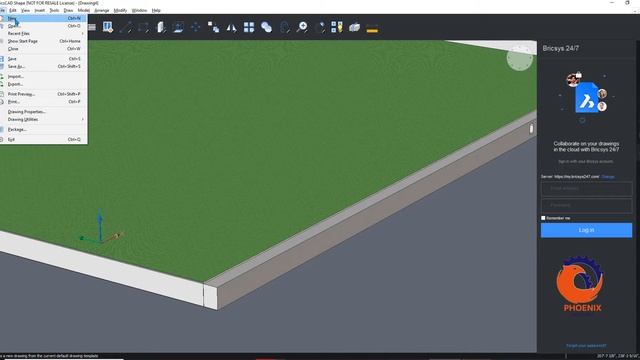The height and width of the screenshot is (360, 640).
Task: Open the View menu
Action: point(25,10)
